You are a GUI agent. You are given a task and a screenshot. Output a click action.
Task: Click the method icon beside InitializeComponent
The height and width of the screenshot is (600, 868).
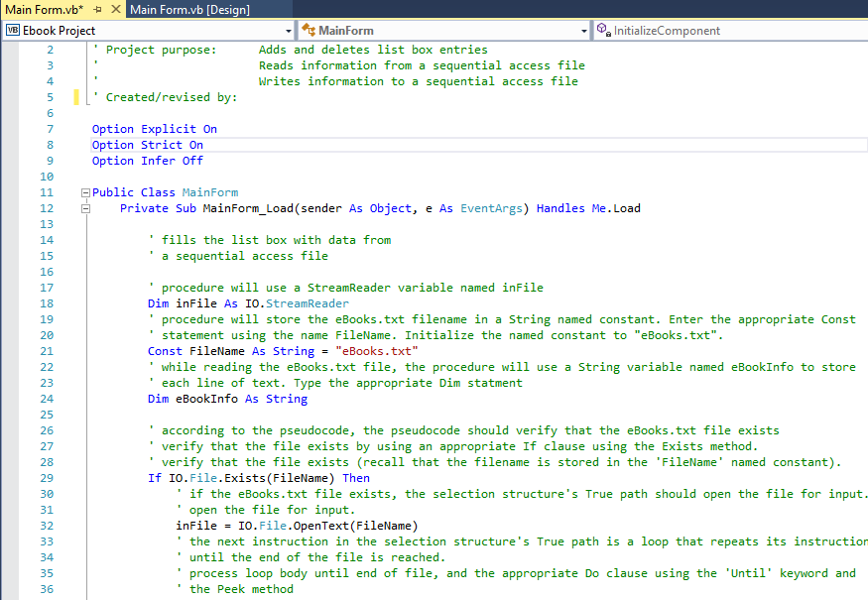pos(601,31)
